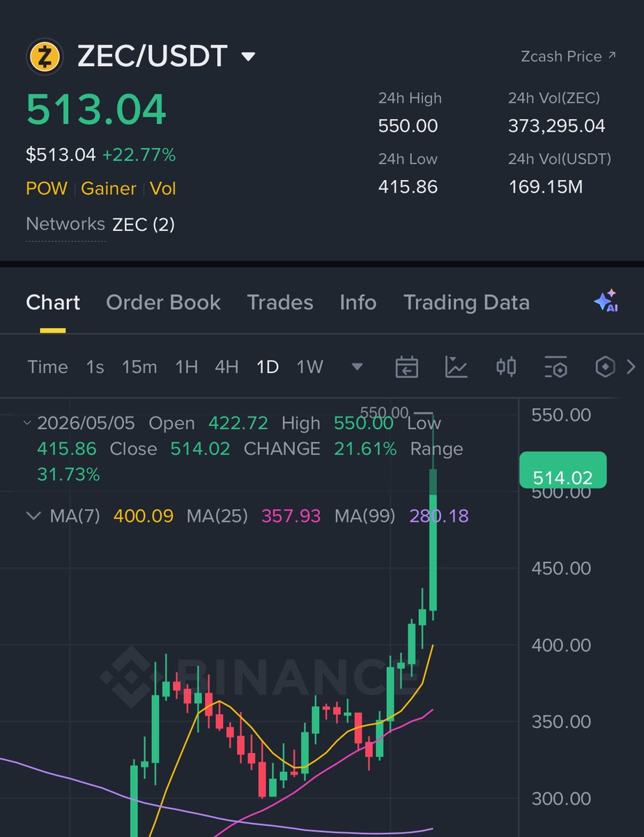Click the MA(7) 400.09 indicator label
644x837 pixels.
pyautogui.click(x=112, y=516)
